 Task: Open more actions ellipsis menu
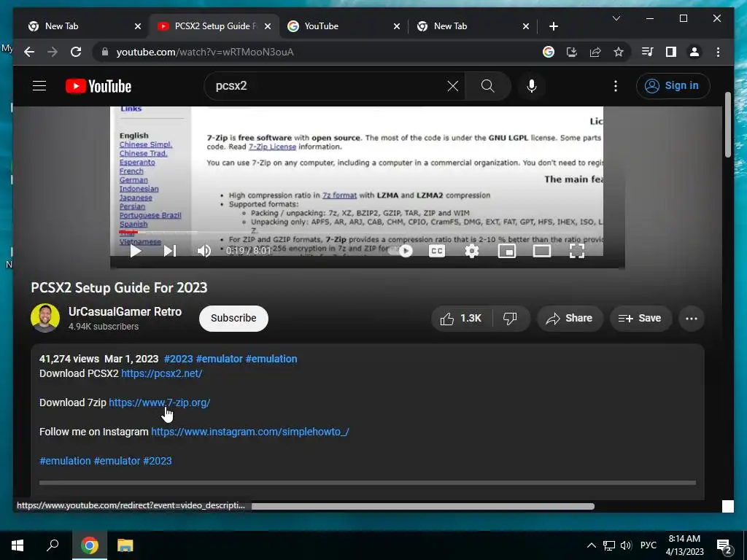(x=692, y=319)
